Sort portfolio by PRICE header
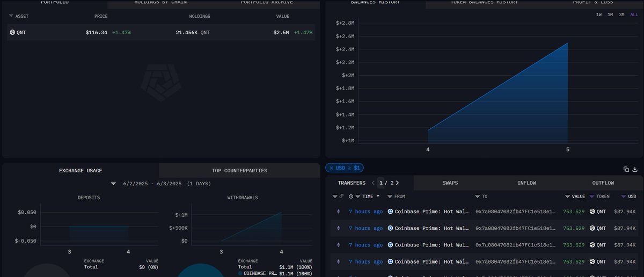Screen dimensions: 644x277 (x=101, y=16)
